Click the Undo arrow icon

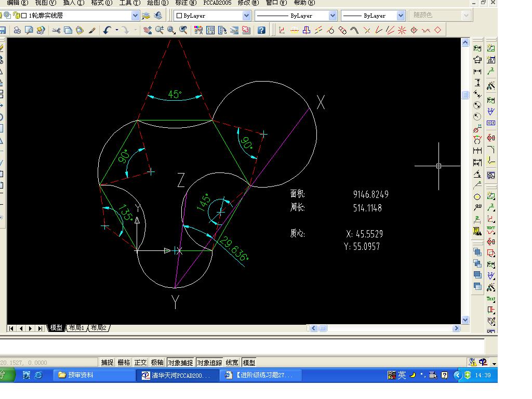pos(107,31)
